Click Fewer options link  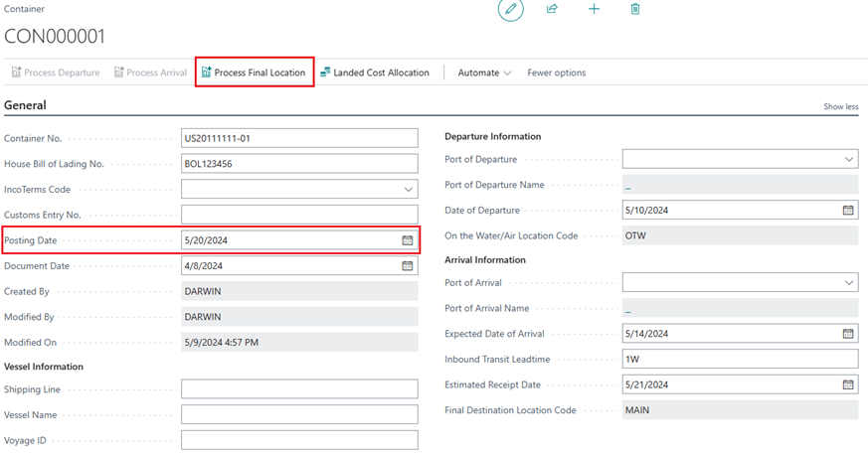[x=556, y=73]
